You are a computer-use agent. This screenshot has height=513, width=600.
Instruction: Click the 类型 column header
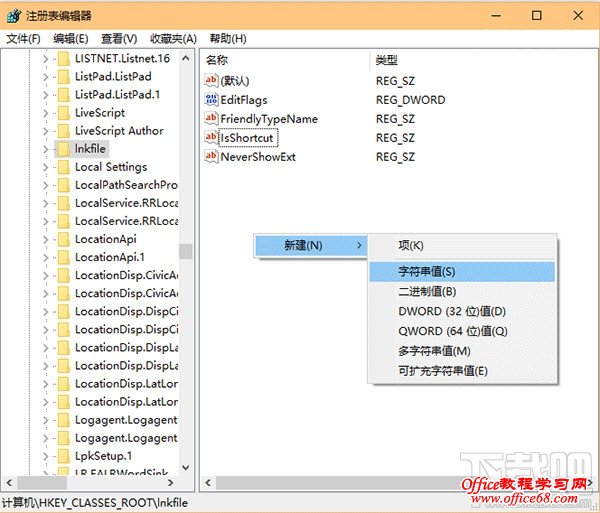[x=386, y=60]
